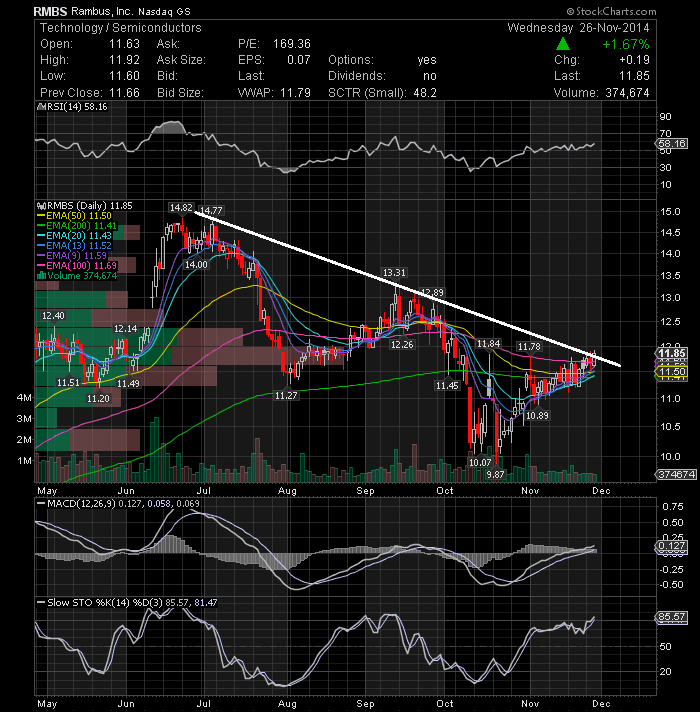This screenshot has width=700, height=712.
Task: Click the company name Rambus, Inc.
Action: click(x=102, y=12)
